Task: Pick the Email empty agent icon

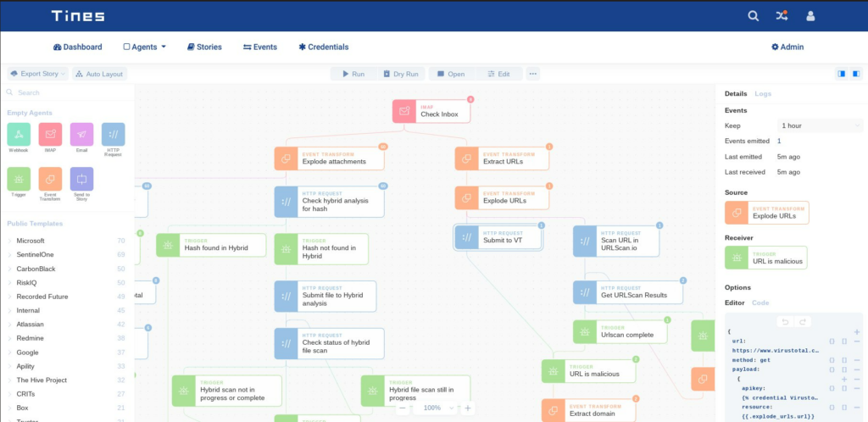Action: tap(82, 135)
